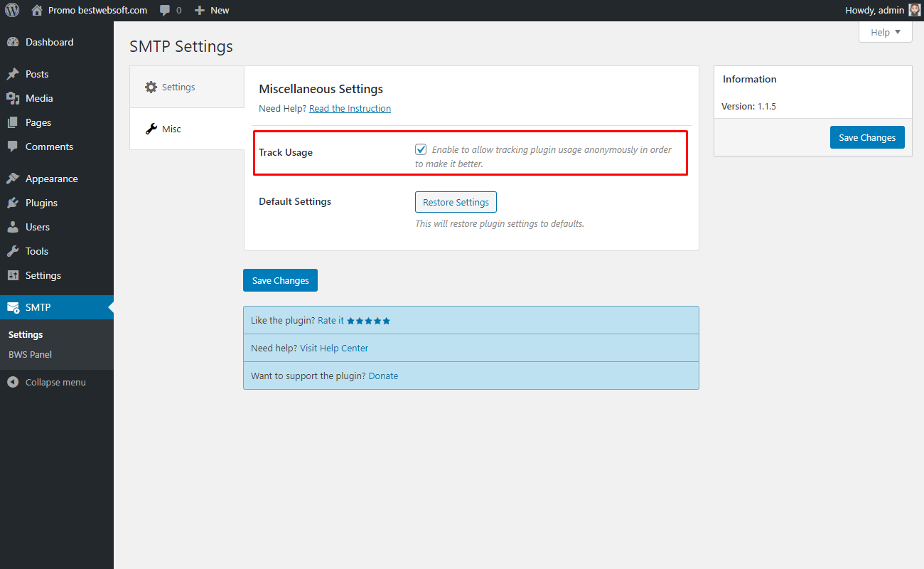Expand the Help dropdown
The width and height of the screenshot is (924, 569).
pyautogui.click(x=886, y=32)
